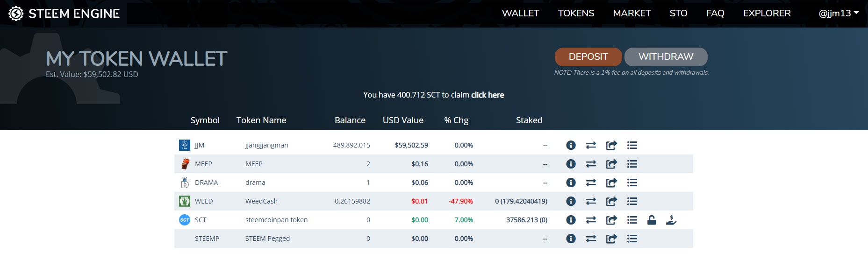
Task: Open the FAQ page
Action: [715, 13]
